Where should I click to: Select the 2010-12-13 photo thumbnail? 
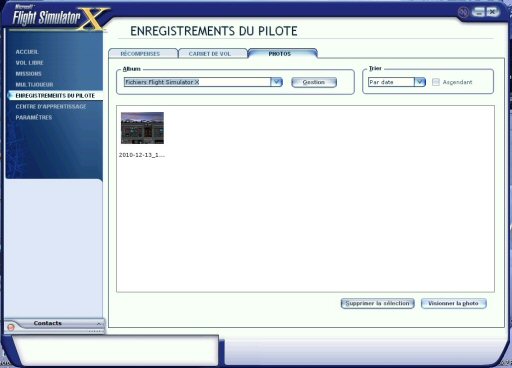coord(142,128)
